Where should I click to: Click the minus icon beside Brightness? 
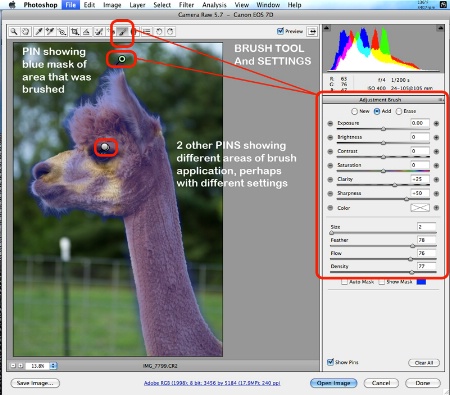tap(330, 137)
